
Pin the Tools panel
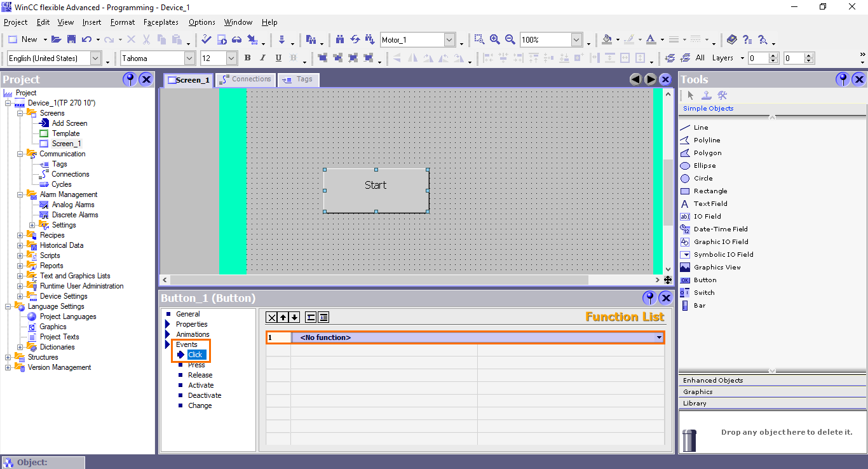843,79
